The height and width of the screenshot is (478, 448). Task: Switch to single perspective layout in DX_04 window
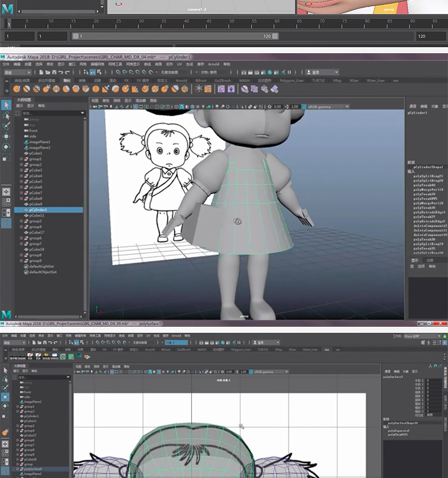[6, 192]
